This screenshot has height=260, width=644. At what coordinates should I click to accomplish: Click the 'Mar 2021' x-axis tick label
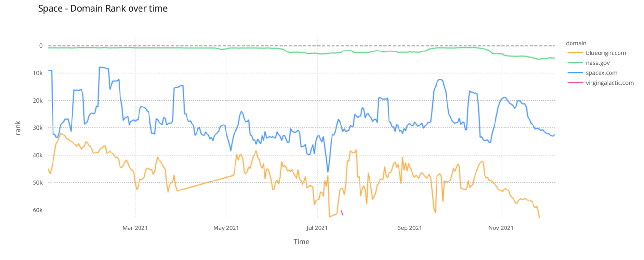[135, 228]
